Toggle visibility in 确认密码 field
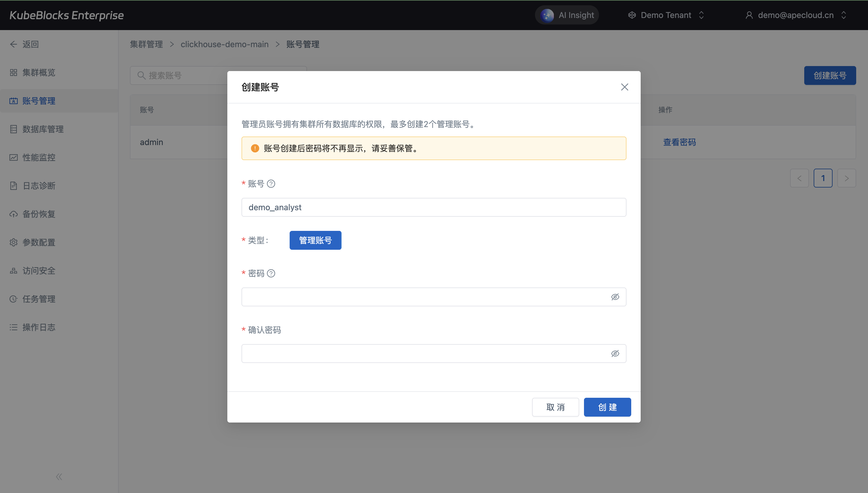This screenshot has width=868, height=493. pos(615,354)
